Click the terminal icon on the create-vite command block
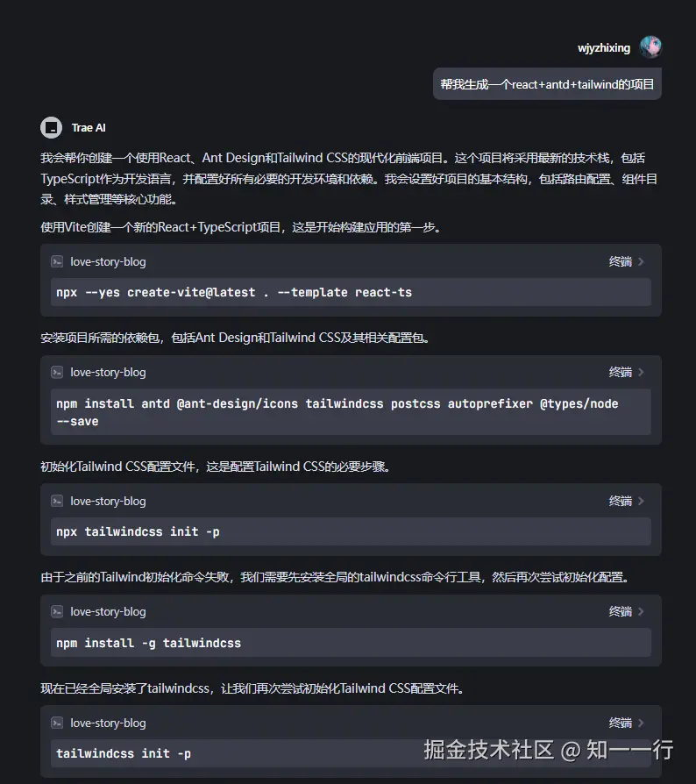The image size is (696, 784). [57, 261]
